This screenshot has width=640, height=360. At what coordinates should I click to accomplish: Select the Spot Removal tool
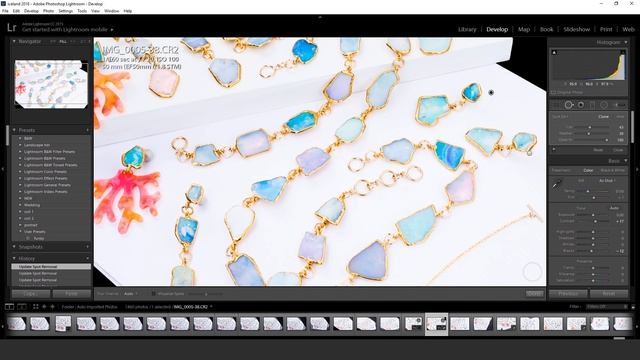click(569, 105)
